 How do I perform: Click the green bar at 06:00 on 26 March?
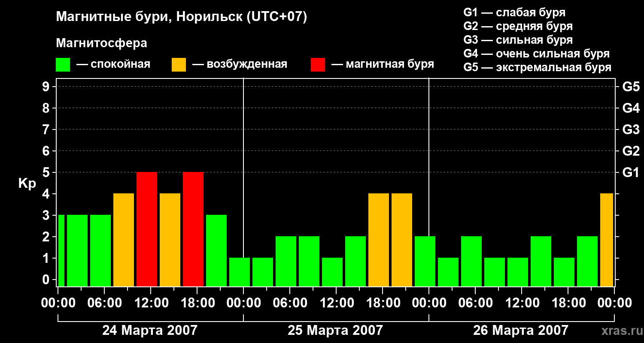(471, 261)
